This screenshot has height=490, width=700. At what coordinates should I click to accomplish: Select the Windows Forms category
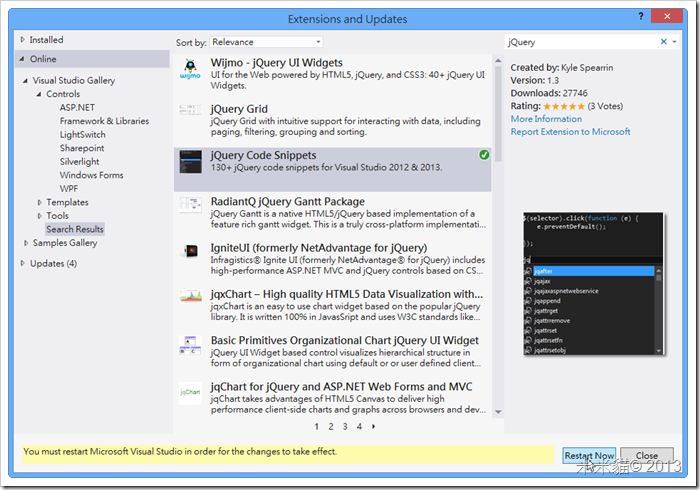[x=92, y=175]
